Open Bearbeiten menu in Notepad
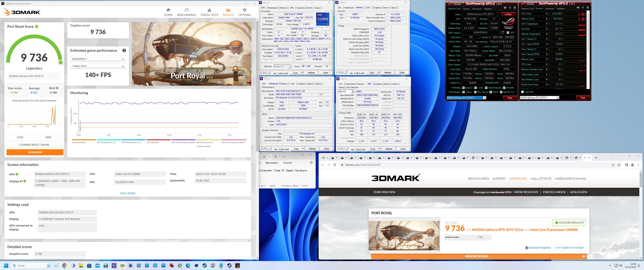This screenshot has height=270, width=644. point(272,163)
